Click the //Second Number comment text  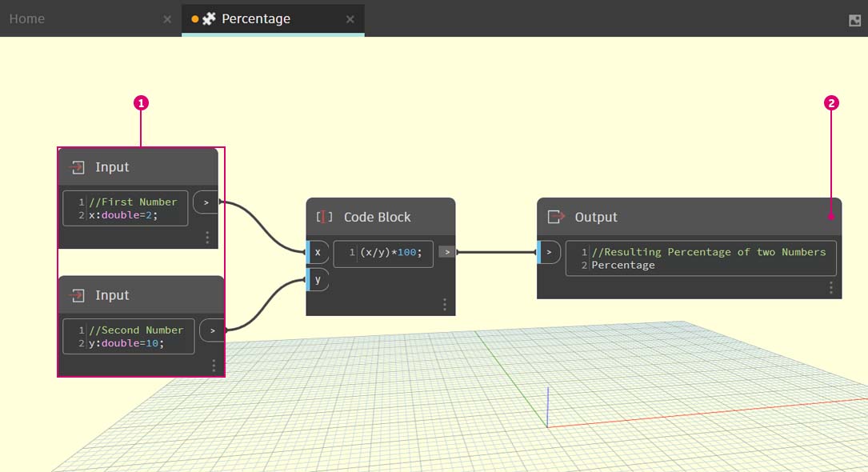(136, 330)
